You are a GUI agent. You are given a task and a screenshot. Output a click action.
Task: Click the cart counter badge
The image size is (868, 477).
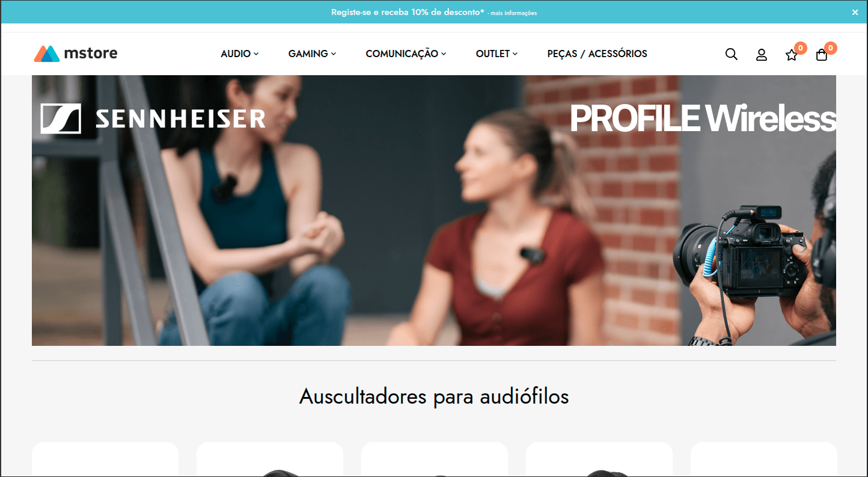tap(830, 48)
